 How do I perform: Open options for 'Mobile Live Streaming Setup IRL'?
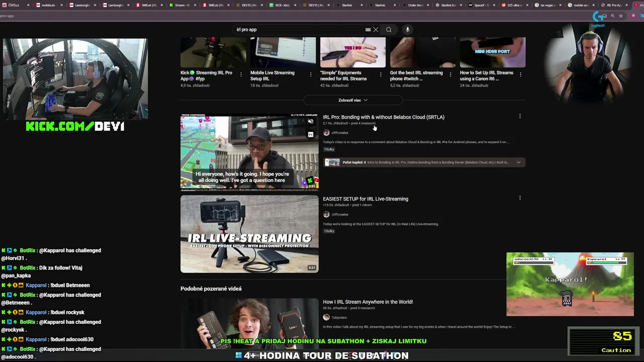pos(310,74)
